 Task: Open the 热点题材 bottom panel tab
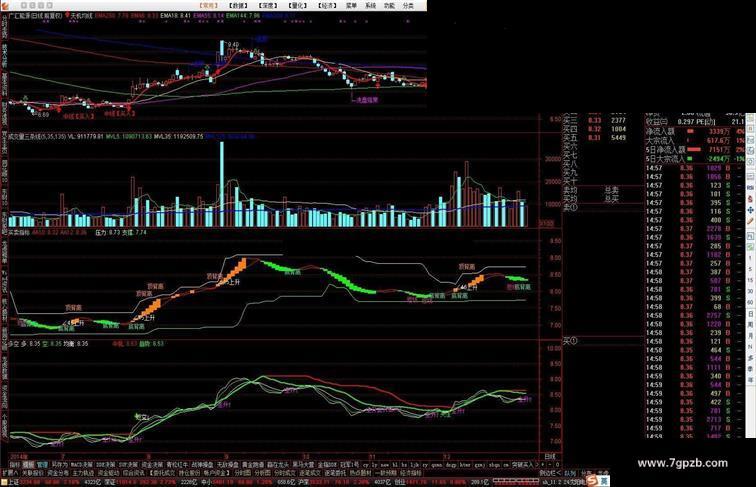tap(360, 473)
